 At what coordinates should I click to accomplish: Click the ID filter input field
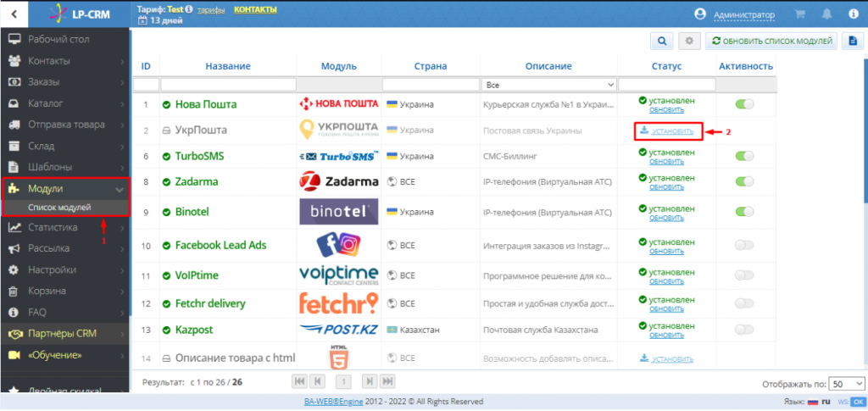click(146, 85)
